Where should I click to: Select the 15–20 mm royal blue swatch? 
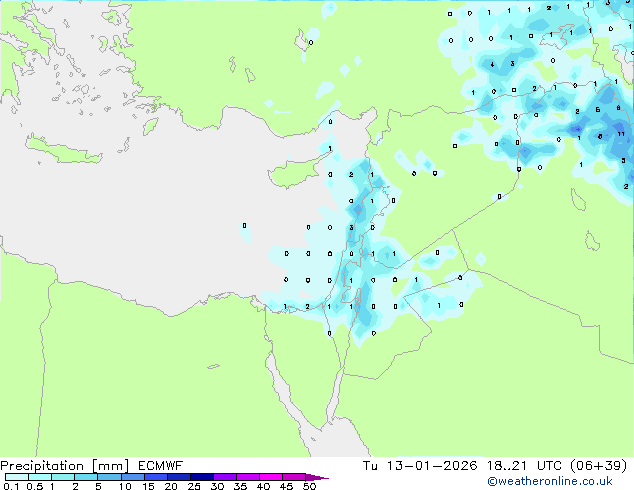click(155, 477)
